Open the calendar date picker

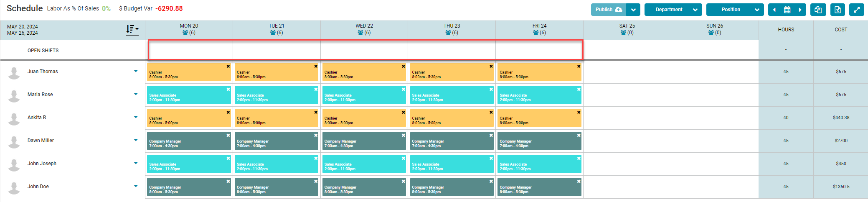pyautogui.click(x=787, y=10)
